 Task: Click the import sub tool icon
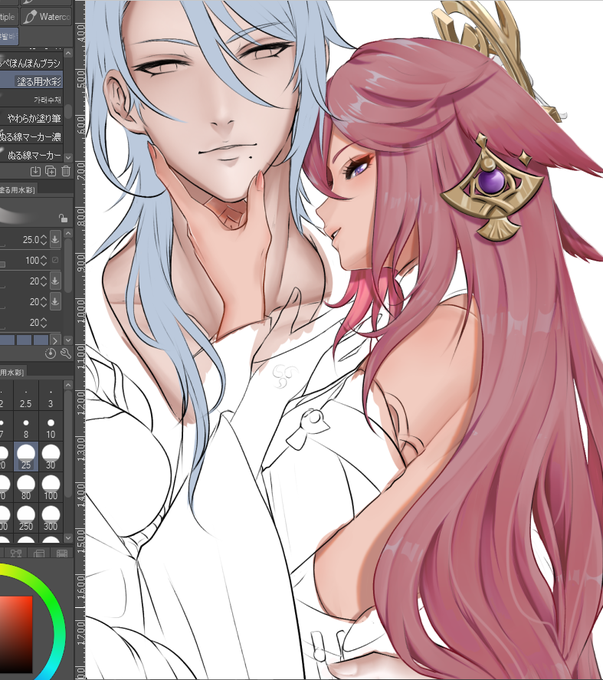click(35, 171)
